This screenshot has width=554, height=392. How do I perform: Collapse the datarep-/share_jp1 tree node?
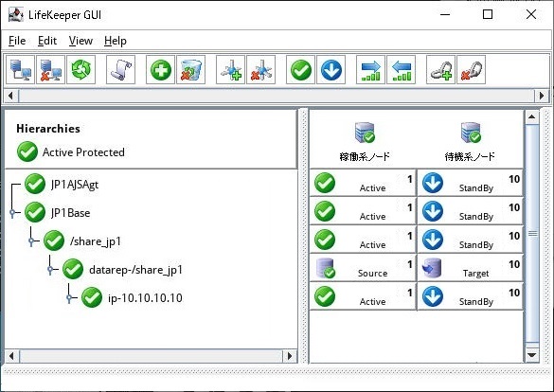[50, 270]
